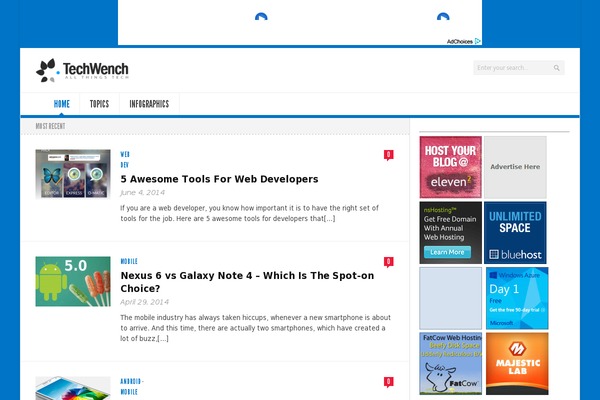Screen dimensions: 600x400
Task: Open Android 5.0 lollipop thumbnail
Action: point(73,281)
